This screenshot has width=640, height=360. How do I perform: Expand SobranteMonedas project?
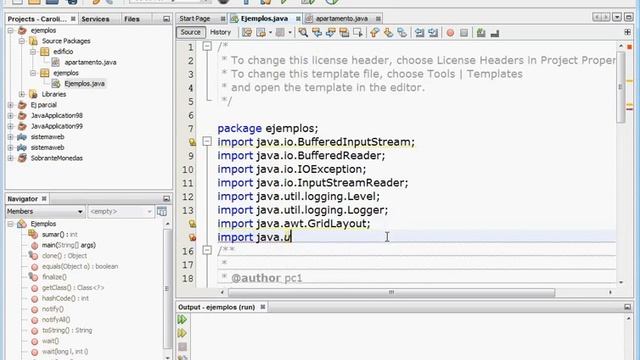tap(11, 158)
